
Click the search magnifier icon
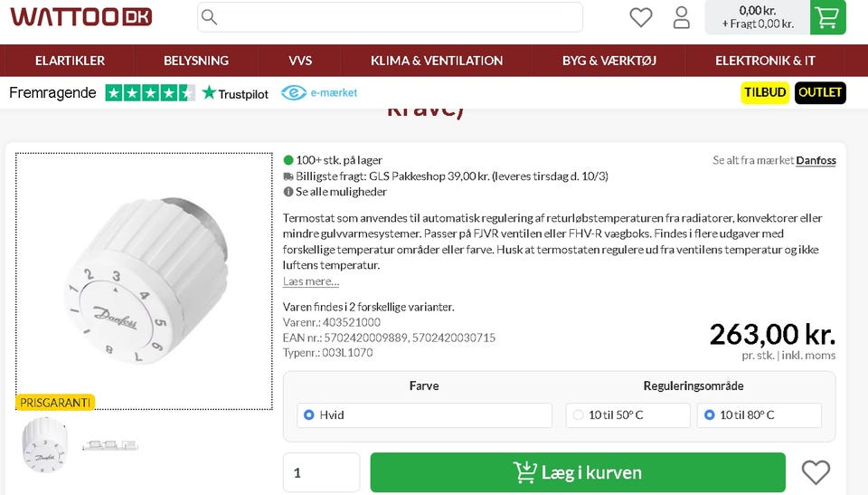209,17
